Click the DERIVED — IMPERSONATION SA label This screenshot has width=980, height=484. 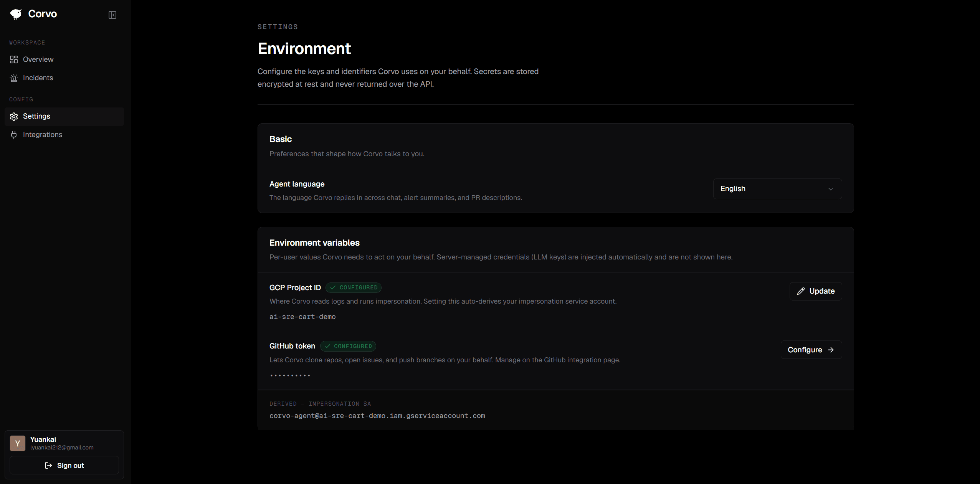coord(320,404)
